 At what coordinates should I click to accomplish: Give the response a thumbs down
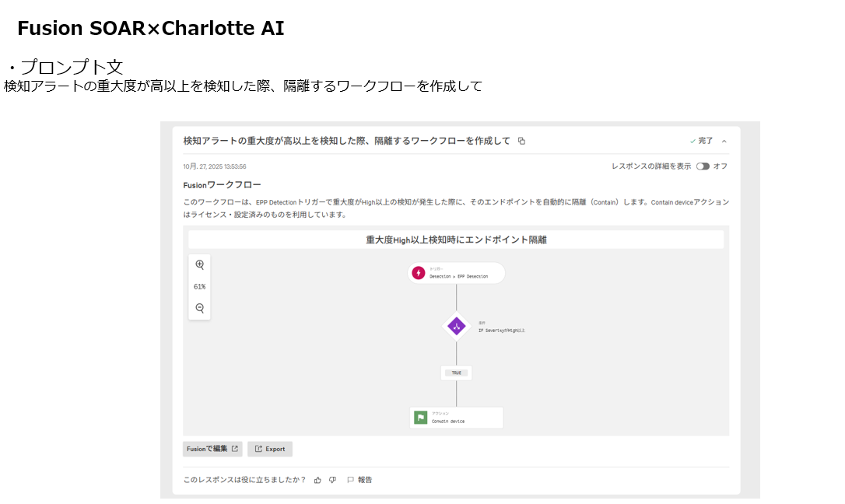(332, 480)
